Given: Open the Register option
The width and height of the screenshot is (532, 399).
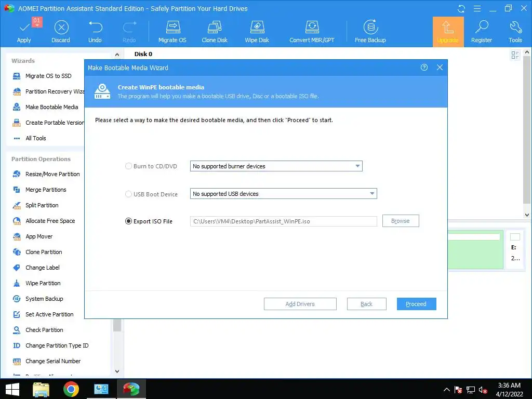Looking at the screenshot, I should click(x=482, y=32).
